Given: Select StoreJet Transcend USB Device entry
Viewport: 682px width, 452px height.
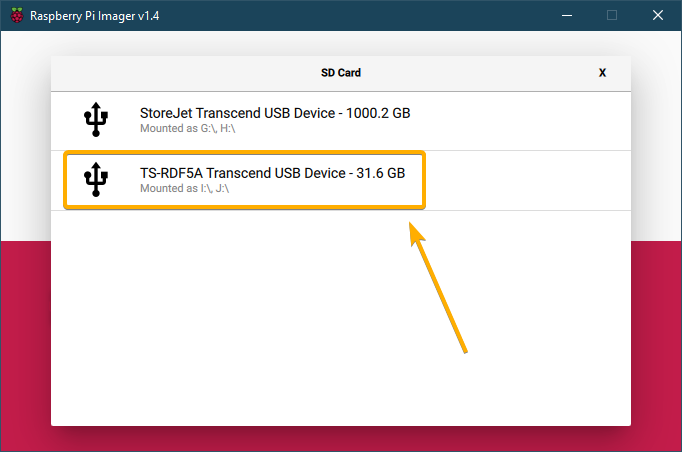Looking at the screenshot, I should [x=275, y=114].
